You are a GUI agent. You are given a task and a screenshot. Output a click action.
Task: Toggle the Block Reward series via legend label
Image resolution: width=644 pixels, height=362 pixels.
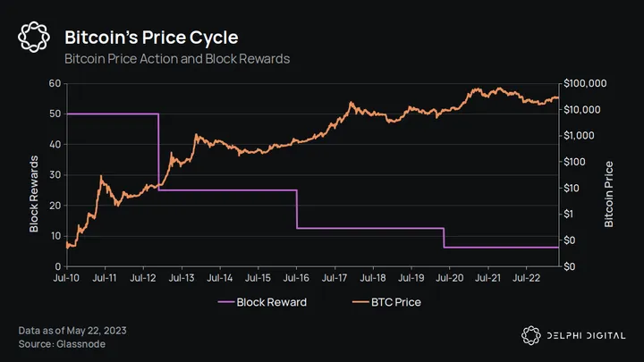[271, 302]
